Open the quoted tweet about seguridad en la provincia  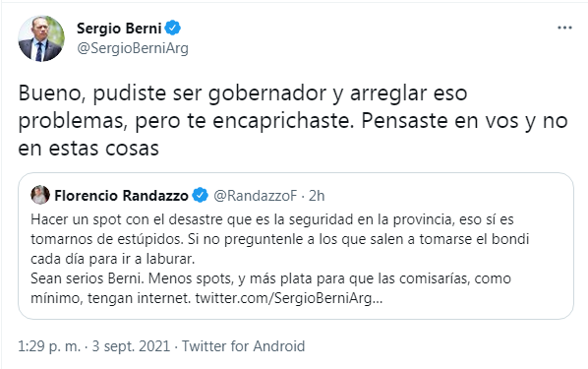tap(296, 246)
